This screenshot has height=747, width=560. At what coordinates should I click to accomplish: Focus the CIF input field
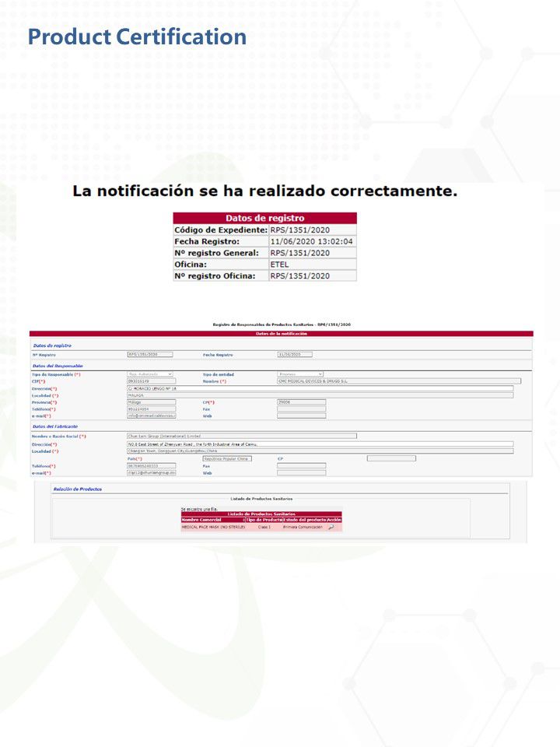pos(152,381)
